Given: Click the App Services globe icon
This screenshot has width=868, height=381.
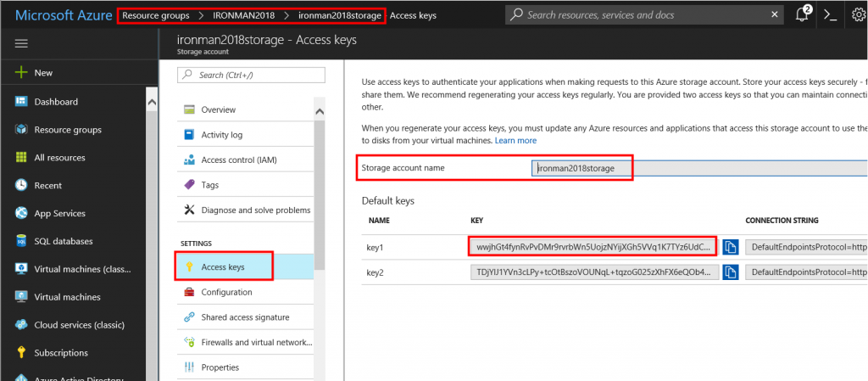Looking at the screenshot, I should click(x=21, y=213).
